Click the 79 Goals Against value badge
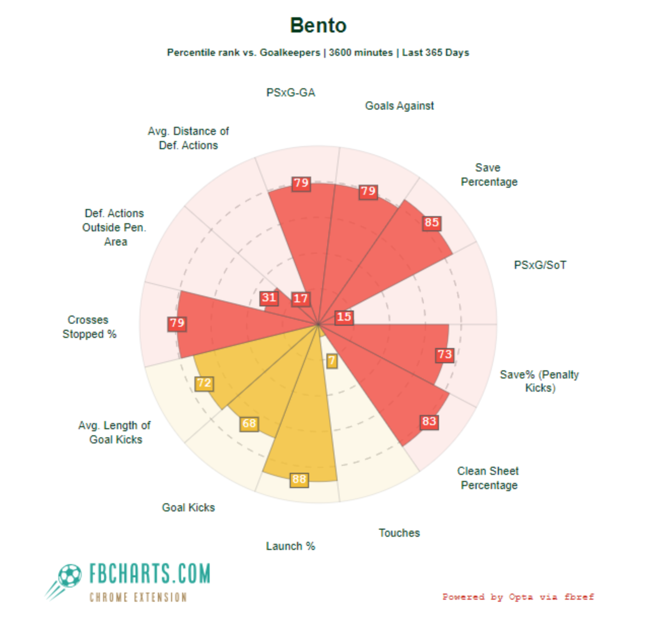Screen dimensions: 672x623 pyautogui.click(x=368, y=191)
